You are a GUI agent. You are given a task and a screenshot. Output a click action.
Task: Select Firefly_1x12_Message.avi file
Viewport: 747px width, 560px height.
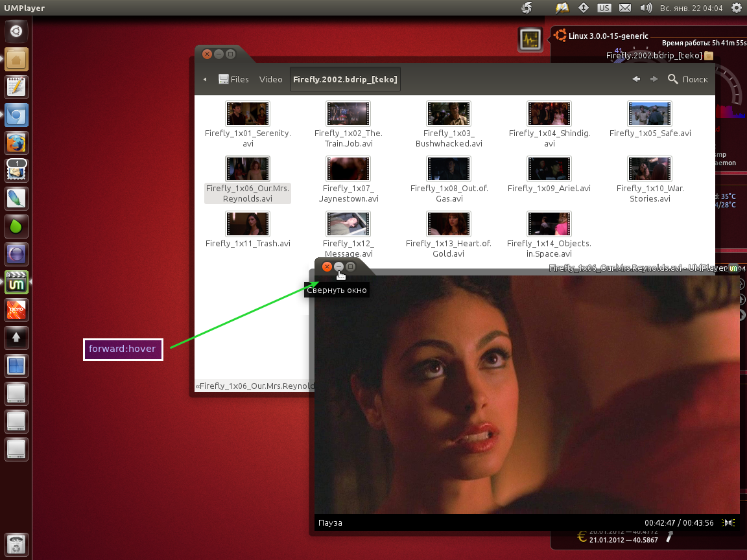click(x=348, y=235)
